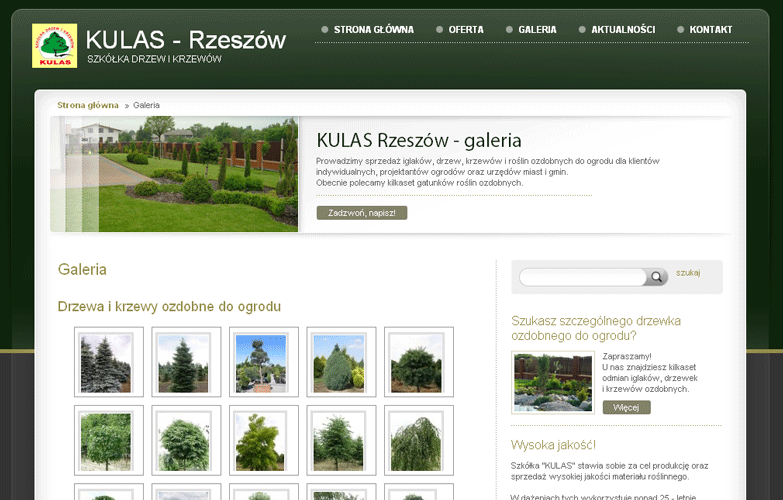
Task: Open the weeping tree thumbnail
Action: [x=419, y=441]
